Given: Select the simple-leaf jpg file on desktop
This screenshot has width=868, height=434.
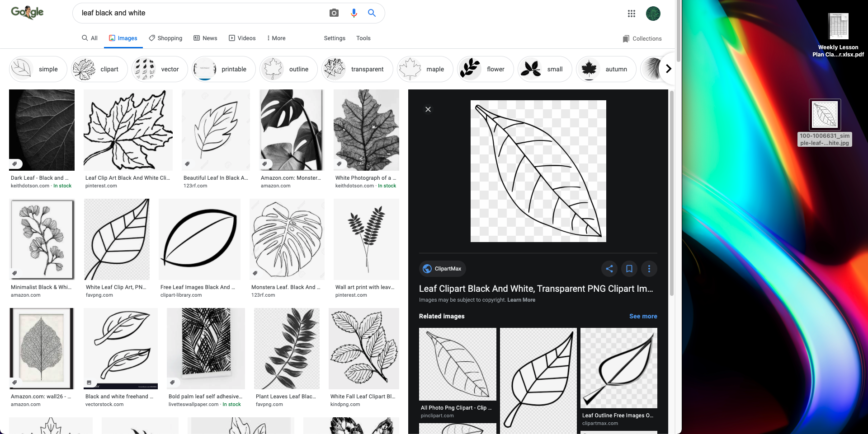Looking at the screenshot, I should [x=825, y=123].
